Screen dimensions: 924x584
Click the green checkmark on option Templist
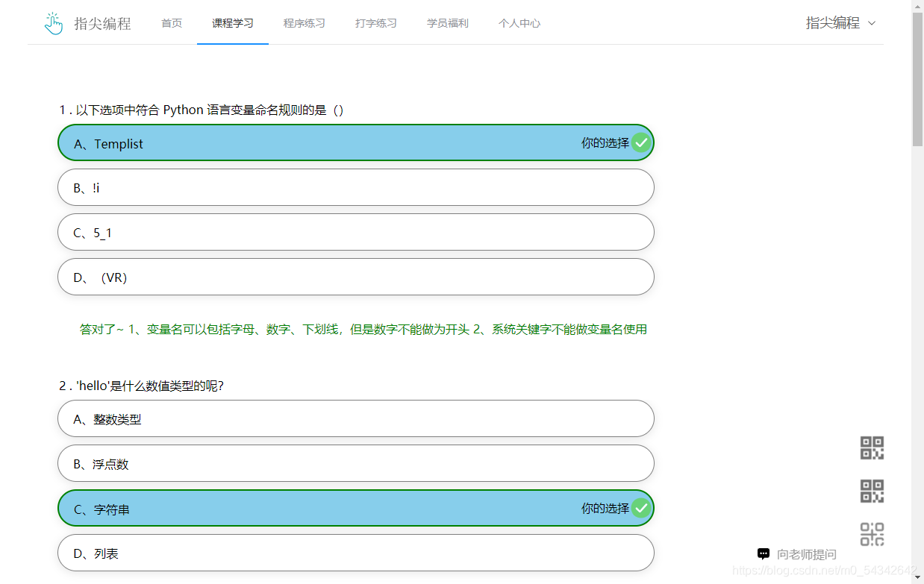641,142
